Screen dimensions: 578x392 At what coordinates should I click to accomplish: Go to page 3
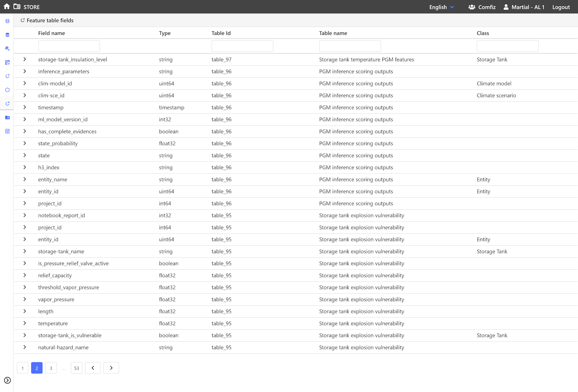point(51,368)
